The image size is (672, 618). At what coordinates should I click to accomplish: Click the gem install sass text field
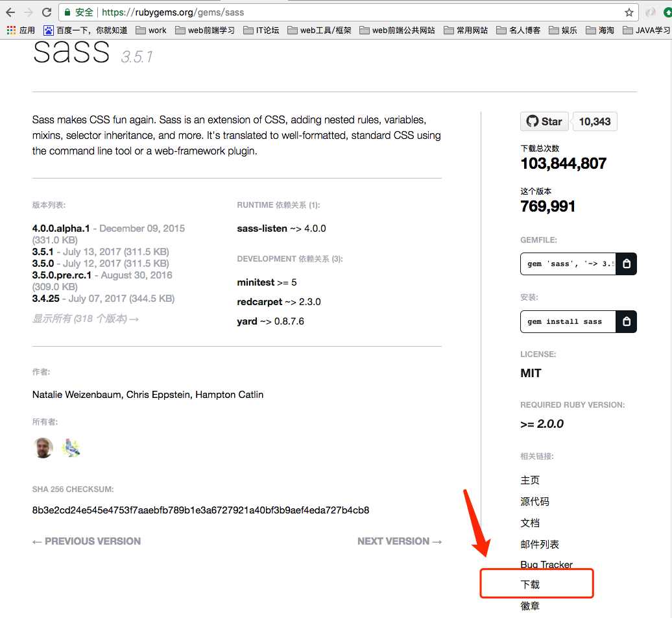point(568,321)
